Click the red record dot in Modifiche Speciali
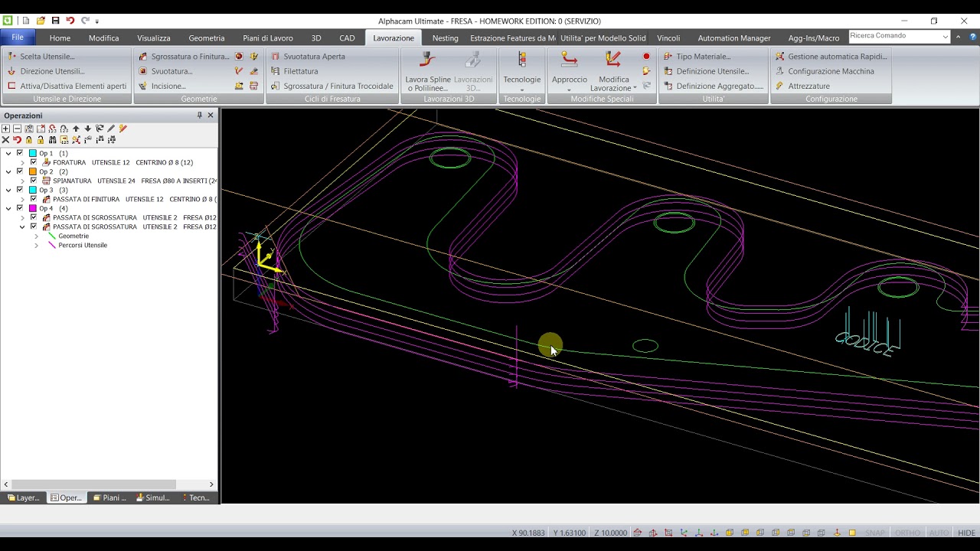Viewport: 980px width, 551px height. tap(646, 57)
